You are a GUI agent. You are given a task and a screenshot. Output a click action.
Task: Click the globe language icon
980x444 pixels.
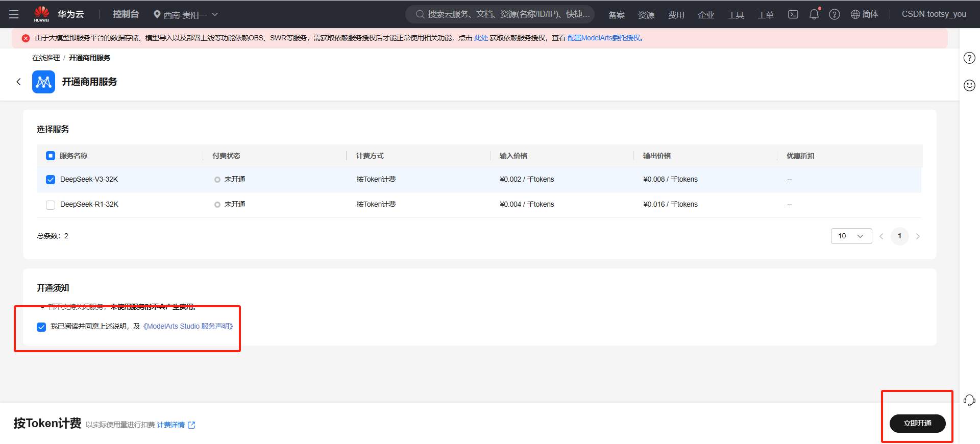tap(855, 14)
